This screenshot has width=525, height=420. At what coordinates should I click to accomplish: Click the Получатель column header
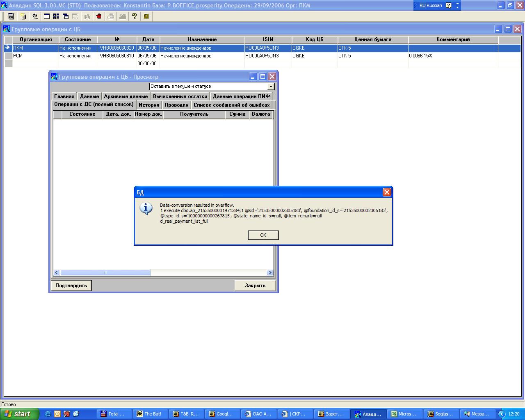click(x=194, y=114)
